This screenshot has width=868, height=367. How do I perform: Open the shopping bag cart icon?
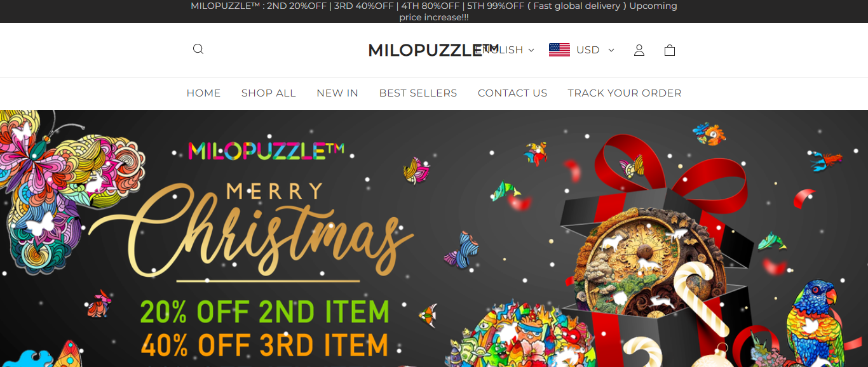coord(670,50)
